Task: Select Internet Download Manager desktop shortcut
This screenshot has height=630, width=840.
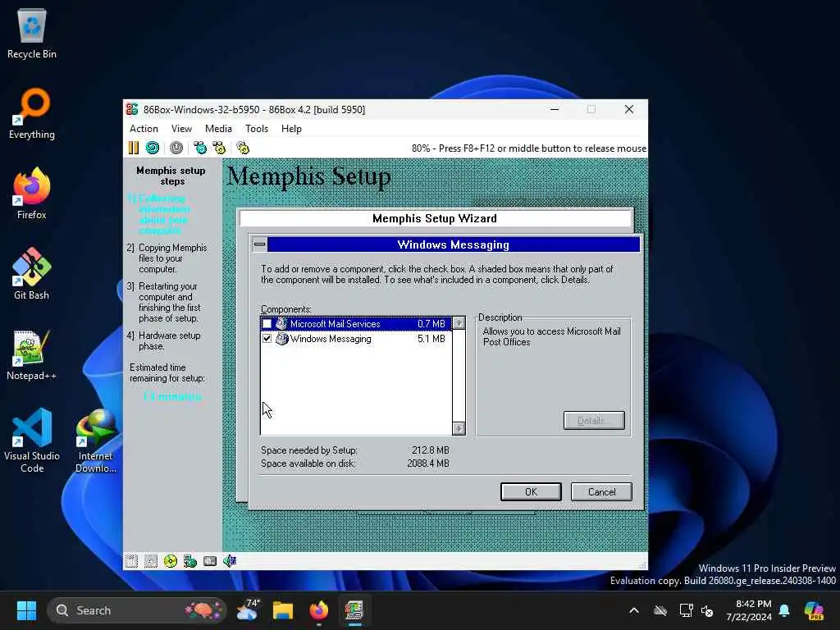Action: [x=96, y=441]
